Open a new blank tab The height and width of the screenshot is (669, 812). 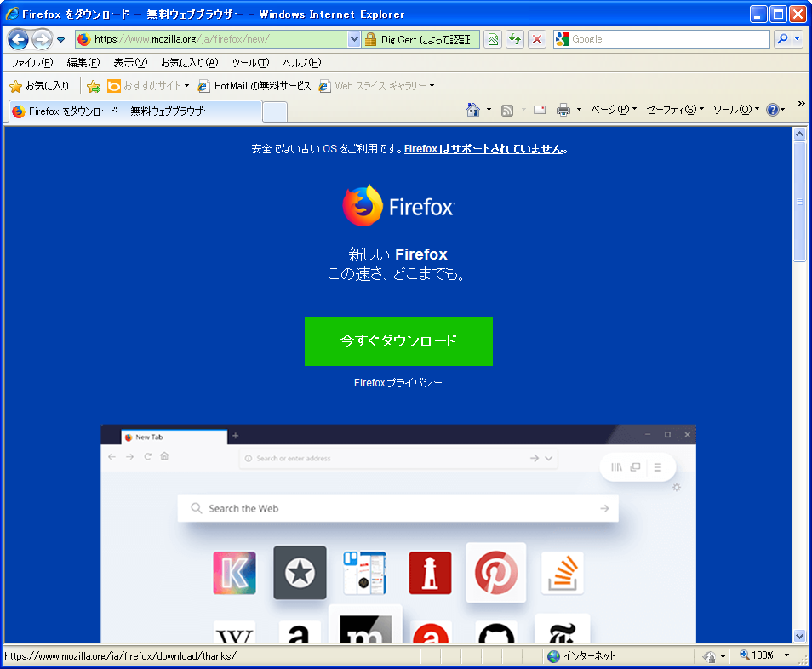tap(275, 111)
